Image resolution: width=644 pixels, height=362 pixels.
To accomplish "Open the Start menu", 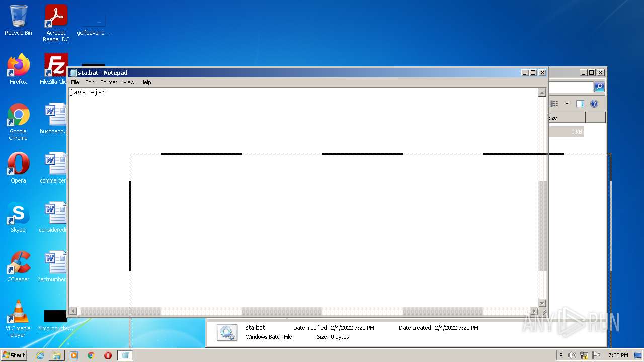I will point(14,355).
